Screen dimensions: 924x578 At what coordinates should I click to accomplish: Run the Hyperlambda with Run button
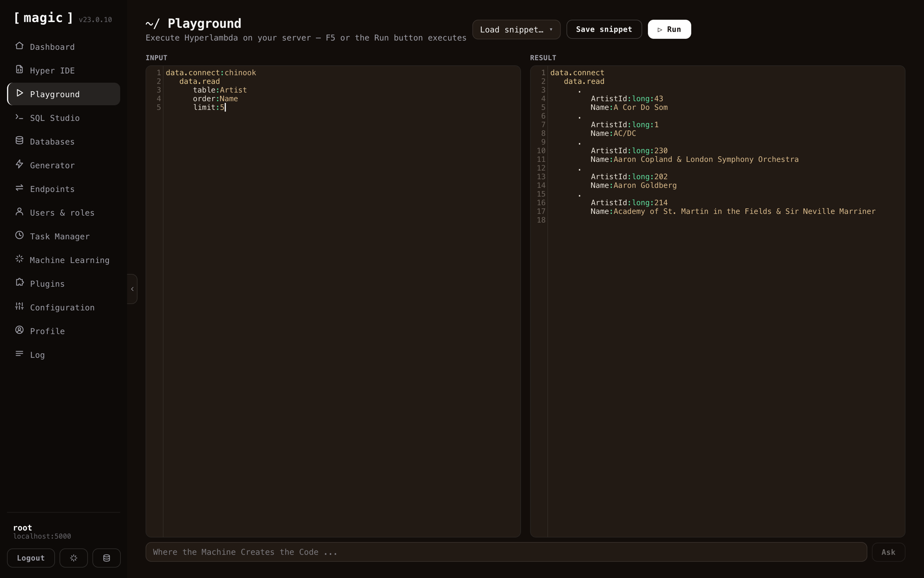(669, 29)
